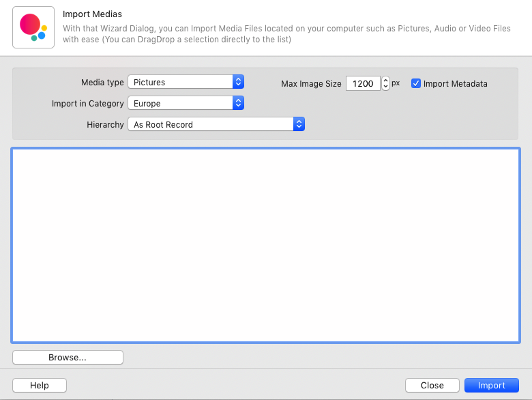Click the Import in Category chevron arrows

tap(238, 103)
